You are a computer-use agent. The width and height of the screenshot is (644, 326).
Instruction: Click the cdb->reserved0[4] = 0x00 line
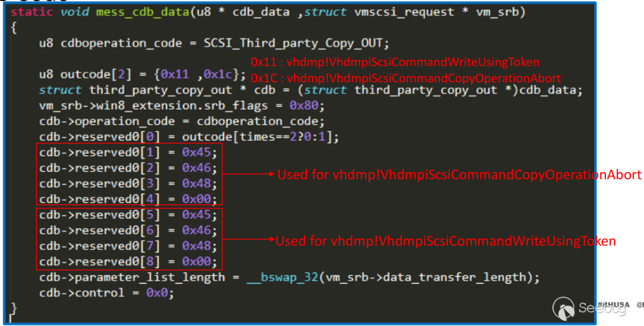[128, 199]
